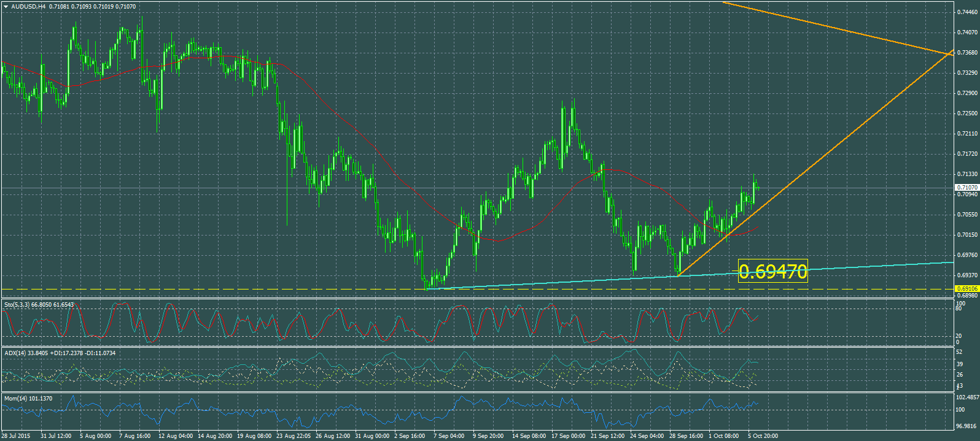Image resolution: width=980 pixels, height=441 pixels.
Task: Click the 5 Oct 20:00 time axis label
Action: pos(763,436)
